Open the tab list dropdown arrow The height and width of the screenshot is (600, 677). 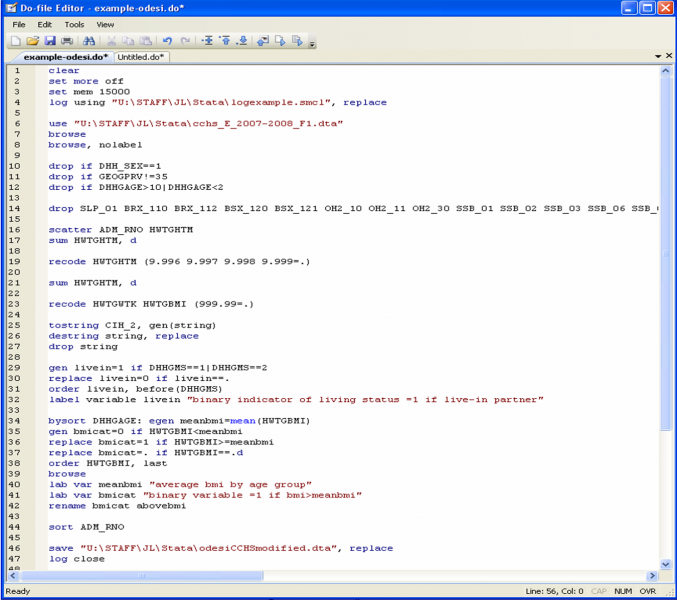(x=657, y=57)
